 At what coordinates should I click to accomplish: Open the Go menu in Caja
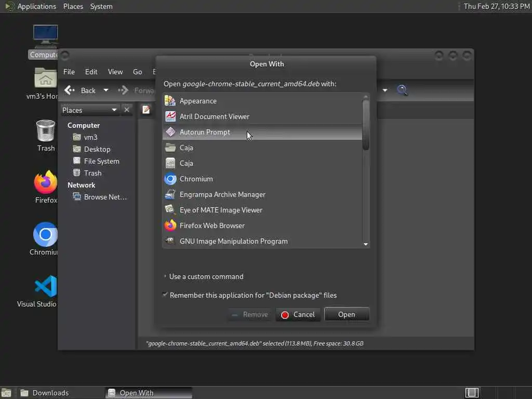[137, 72]
